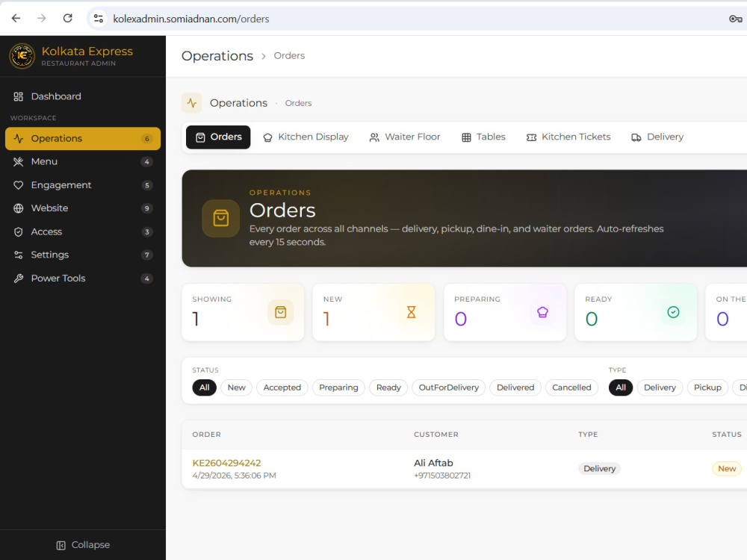
Task: Click the Kolkata Express KE logo
Action: click(x=22, y=56)
